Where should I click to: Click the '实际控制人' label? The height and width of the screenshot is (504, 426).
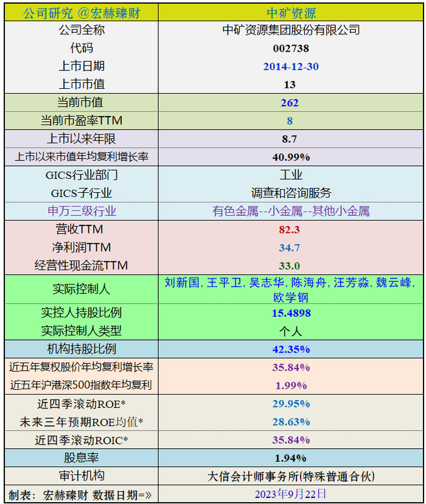click(82, 289)
